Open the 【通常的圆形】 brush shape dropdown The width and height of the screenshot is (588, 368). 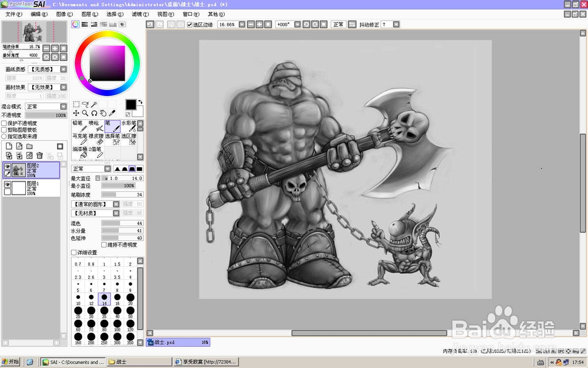pos(116,204)
